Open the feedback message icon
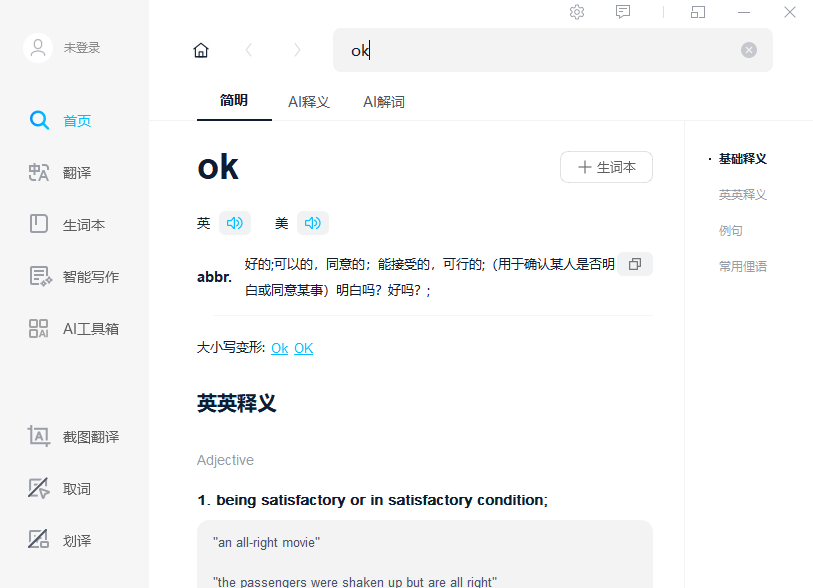This screenshot has height=588, width=813. [623, 12]
